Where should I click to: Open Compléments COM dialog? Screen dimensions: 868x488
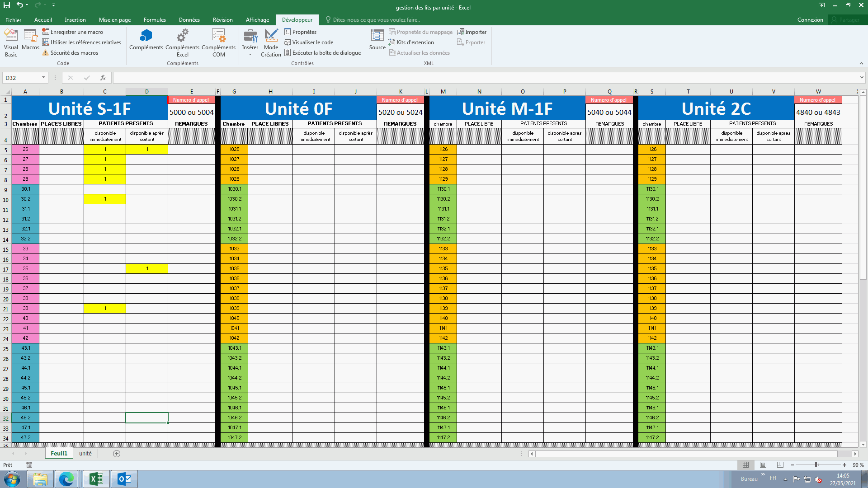(x=218, y=42)
